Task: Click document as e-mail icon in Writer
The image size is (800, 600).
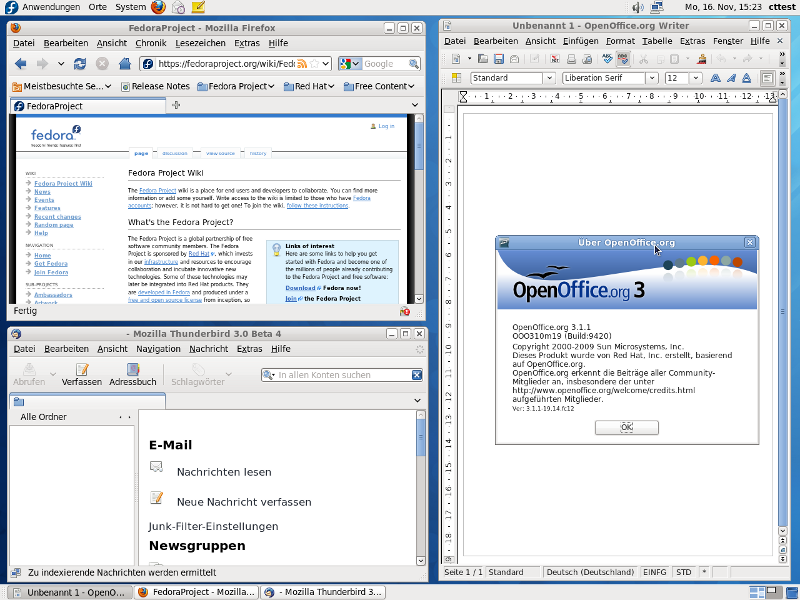Action: pos(515,59)
